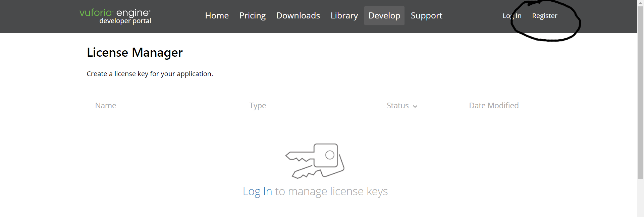Image resolution: width=644 pixels, height=217 pixels.
Task: Sort by the Name column header
Action: tap(106, 106)
